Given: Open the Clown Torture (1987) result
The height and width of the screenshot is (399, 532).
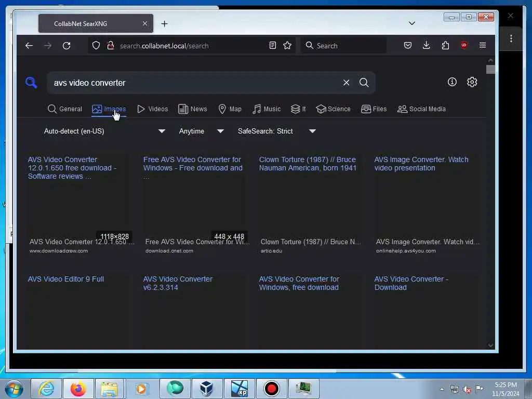Looking at the screenshot, I should coord(308,164).
